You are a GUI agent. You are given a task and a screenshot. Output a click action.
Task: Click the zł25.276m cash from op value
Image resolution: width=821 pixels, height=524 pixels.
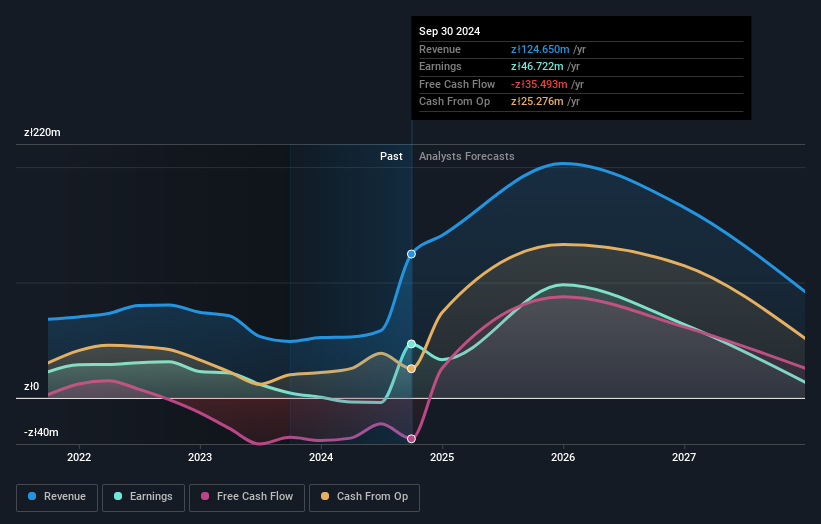click(x=537, y=102)
